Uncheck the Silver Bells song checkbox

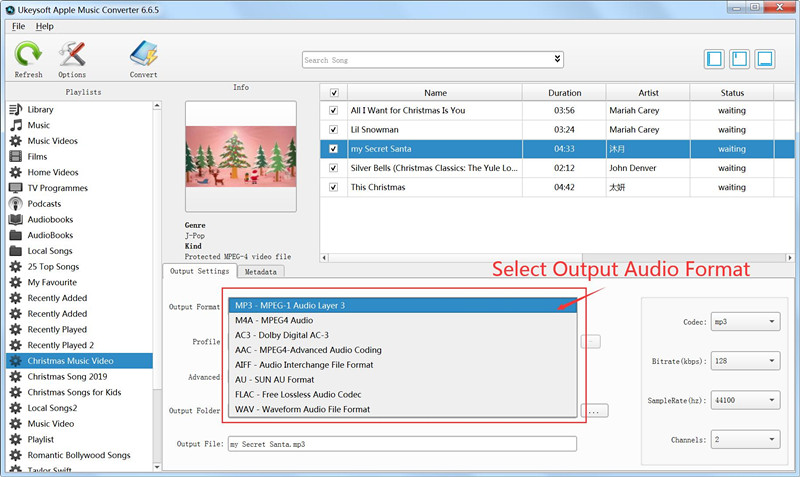point(334,168)
